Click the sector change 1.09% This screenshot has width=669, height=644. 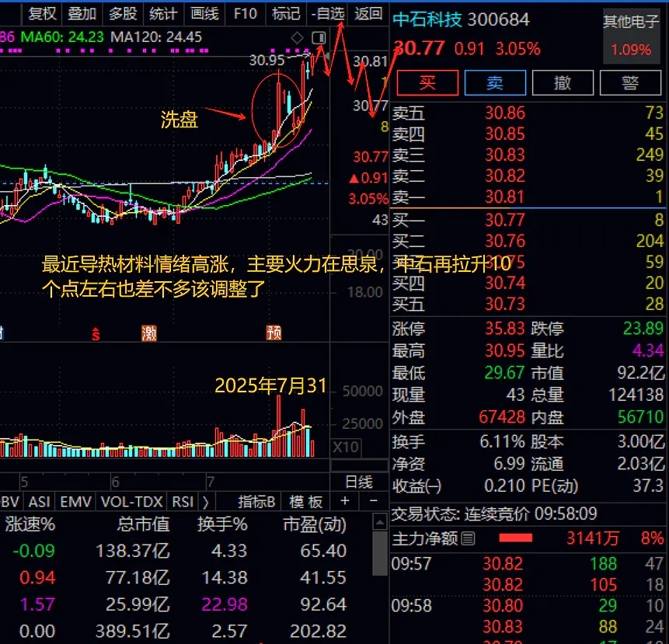[631, 50]
